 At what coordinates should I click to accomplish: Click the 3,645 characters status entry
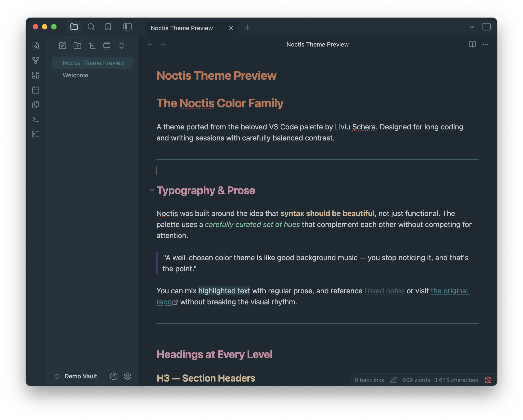(456, 380)
